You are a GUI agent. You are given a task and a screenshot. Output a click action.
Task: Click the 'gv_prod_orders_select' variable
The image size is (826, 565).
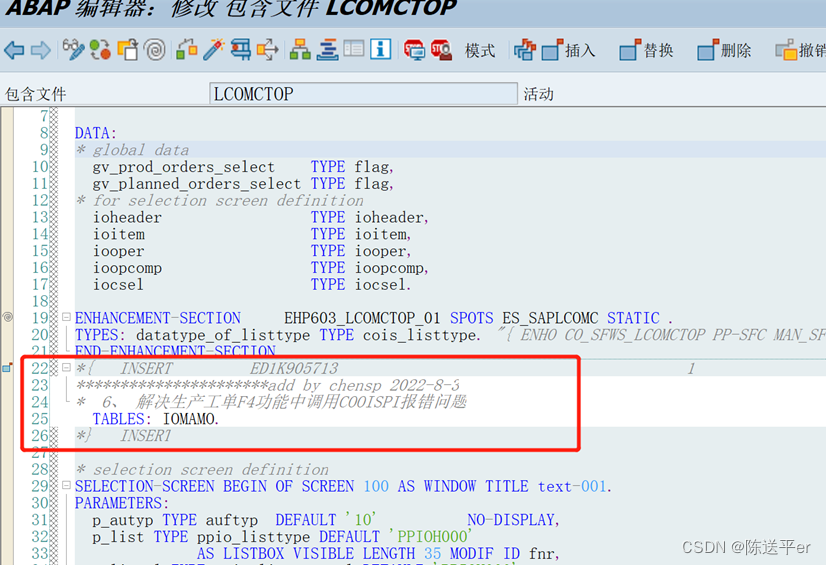[x=184, y=167]
